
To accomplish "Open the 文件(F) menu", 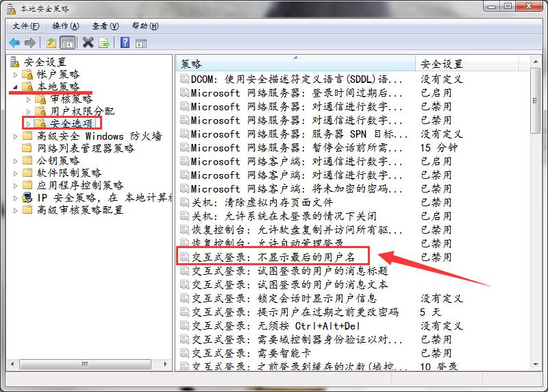I will pyautogui.click(x=25, y=26).
